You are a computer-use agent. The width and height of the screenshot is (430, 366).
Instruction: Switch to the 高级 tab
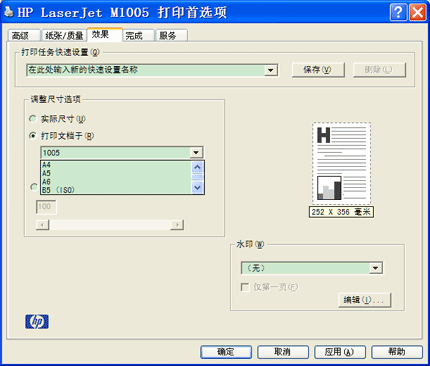tap(23, 35)
